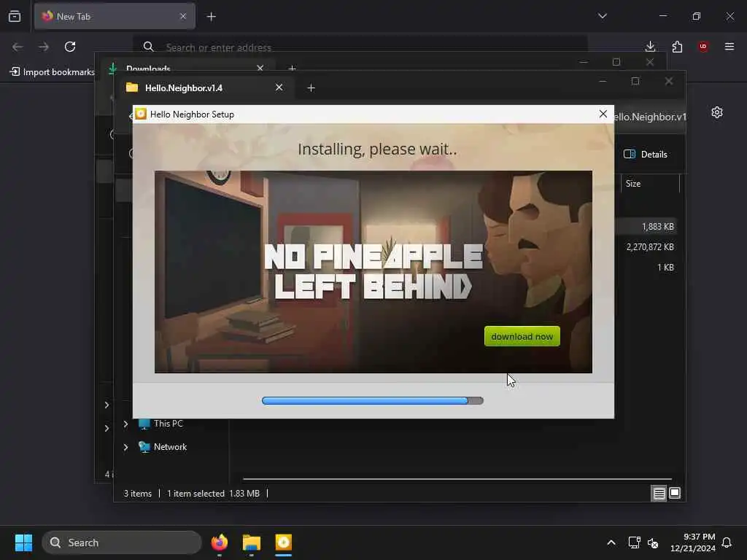This screenshot has height=560, width=747.
Task: Toggle the Details pane in File Explorer
Action: click(646, 155)
